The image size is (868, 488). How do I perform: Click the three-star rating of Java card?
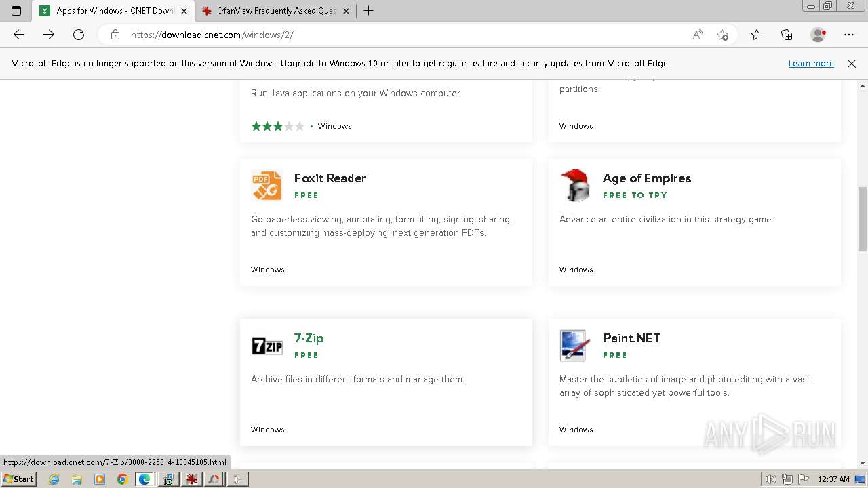(277, 126)
